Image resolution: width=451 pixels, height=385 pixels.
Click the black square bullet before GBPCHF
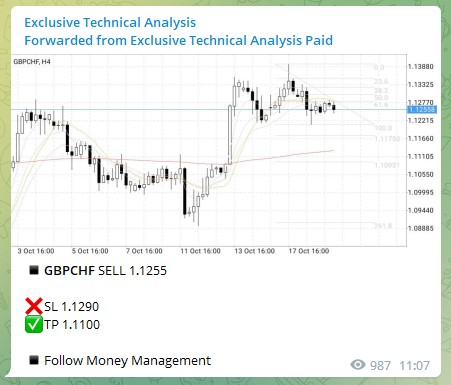tap(34, 270)
